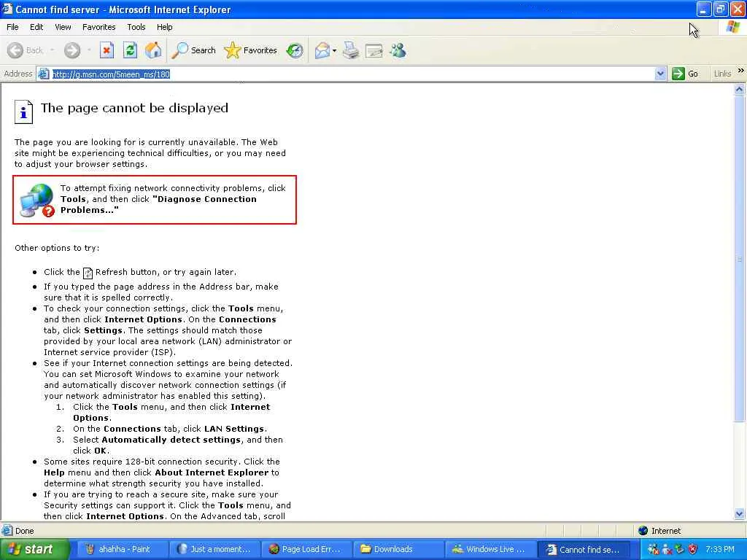Viewport: 747px width, 560px height.
Task: Open Search pane from toolbar
Action: (x=193, y=50)
